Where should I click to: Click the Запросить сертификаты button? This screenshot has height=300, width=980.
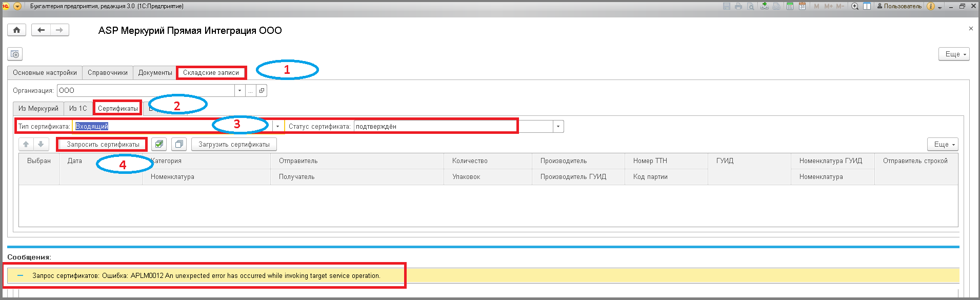point(103,144)
